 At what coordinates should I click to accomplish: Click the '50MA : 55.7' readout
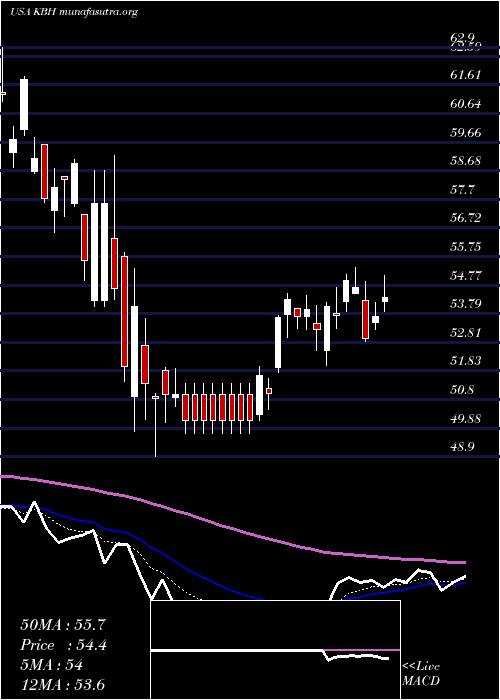click(x=63, y=625)
